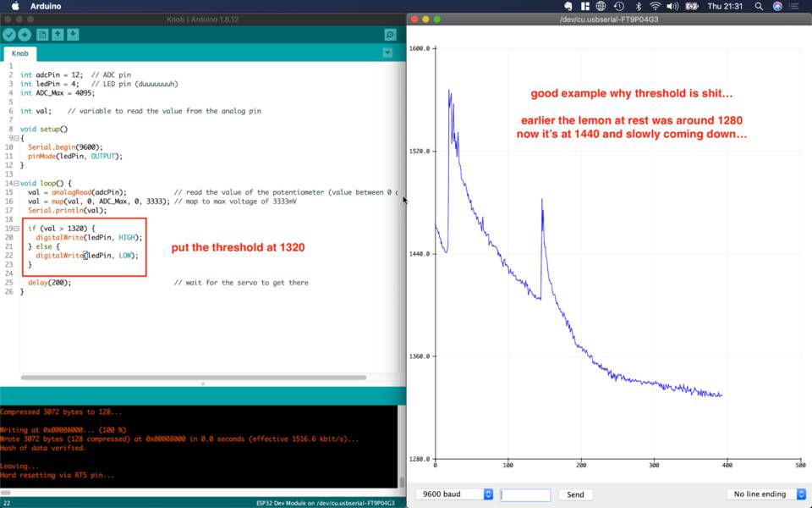
Task: Click the Send button
Action: pos(575,494)
